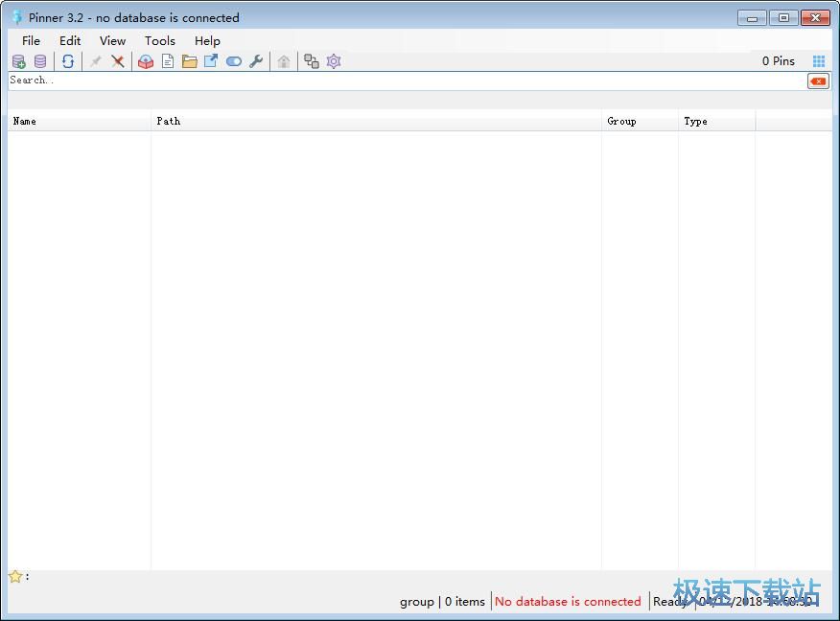
Task: Create a new database
Action: pos(18,60)
